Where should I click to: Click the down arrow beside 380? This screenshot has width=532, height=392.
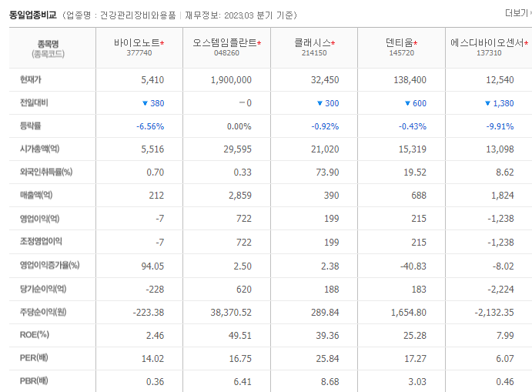[145, 103]
